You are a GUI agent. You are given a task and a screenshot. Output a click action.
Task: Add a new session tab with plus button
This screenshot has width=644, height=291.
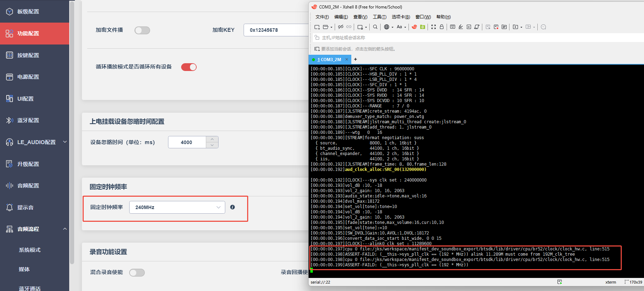(x=356, y=59)
